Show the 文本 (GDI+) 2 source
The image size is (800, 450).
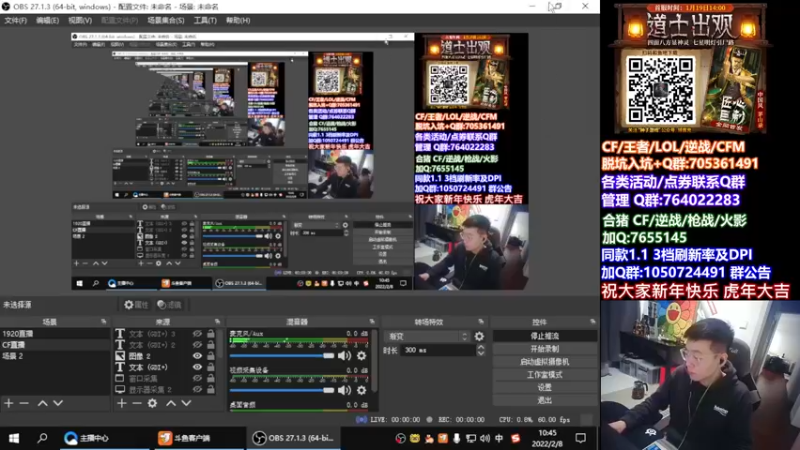tap(197, 345)
